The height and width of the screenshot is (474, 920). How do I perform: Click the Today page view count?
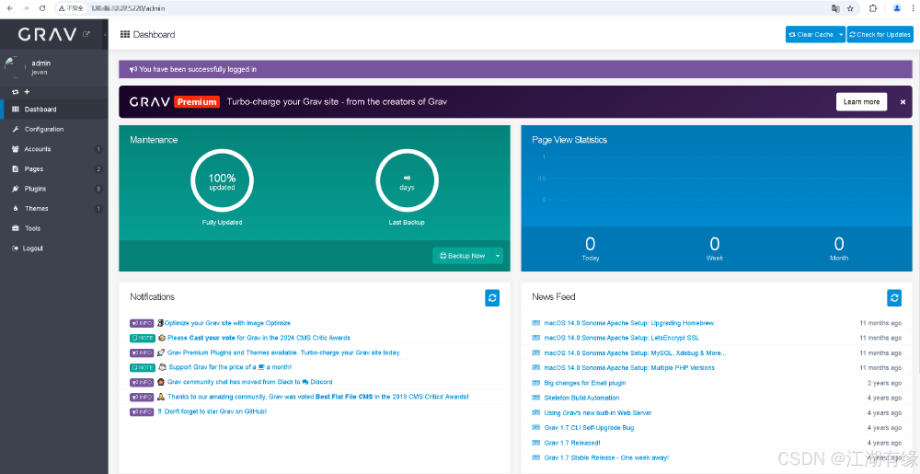(590, 243)
